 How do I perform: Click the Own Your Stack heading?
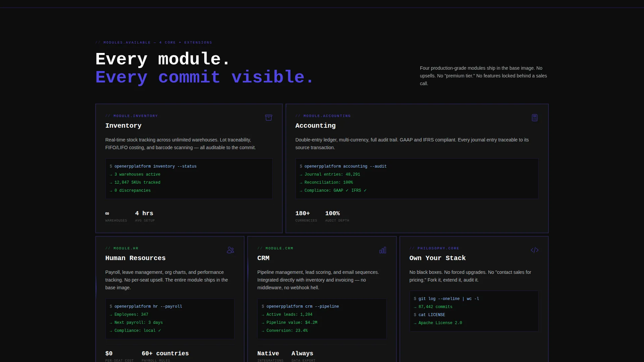[437, 258]
